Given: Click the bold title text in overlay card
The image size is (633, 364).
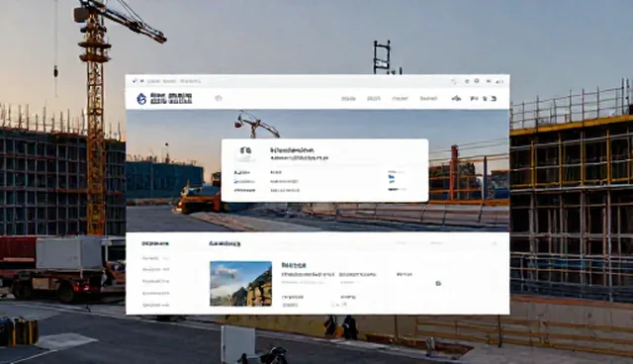Looking at the screenshot, I should point(293,150).
